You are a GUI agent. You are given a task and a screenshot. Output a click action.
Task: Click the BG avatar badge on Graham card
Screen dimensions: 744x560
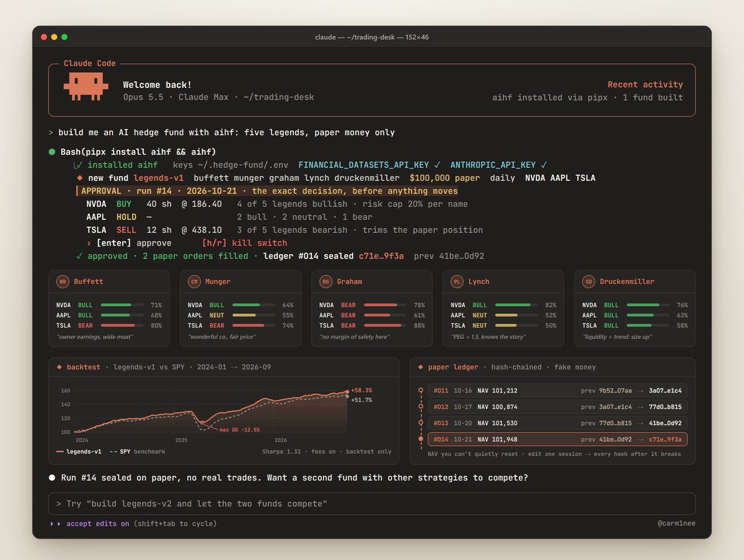(x=325, y=282)
